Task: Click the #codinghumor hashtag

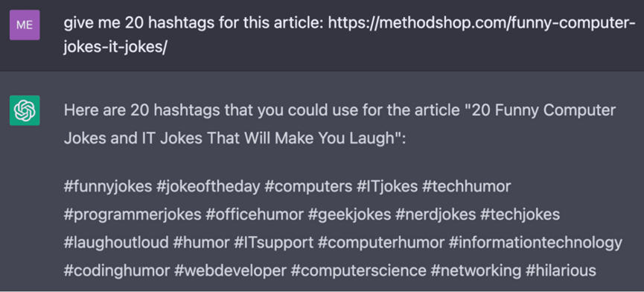Action: pos(117,270)
